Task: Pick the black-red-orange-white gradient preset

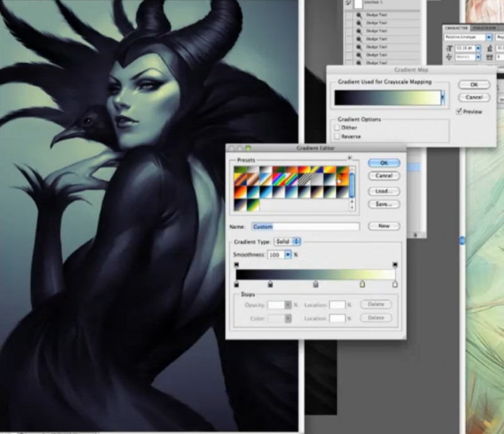Action: [241, 192]
